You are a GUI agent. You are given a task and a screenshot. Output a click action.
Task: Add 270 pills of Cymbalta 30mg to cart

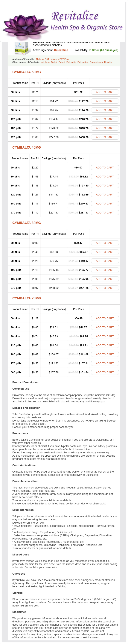[105, 288]
